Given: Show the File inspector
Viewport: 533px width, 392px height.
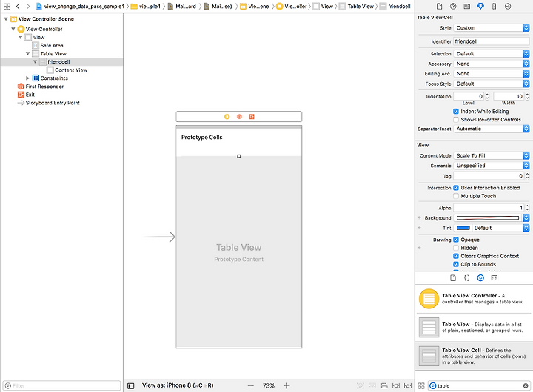Looking at the screenshot, I should (439, 7).
